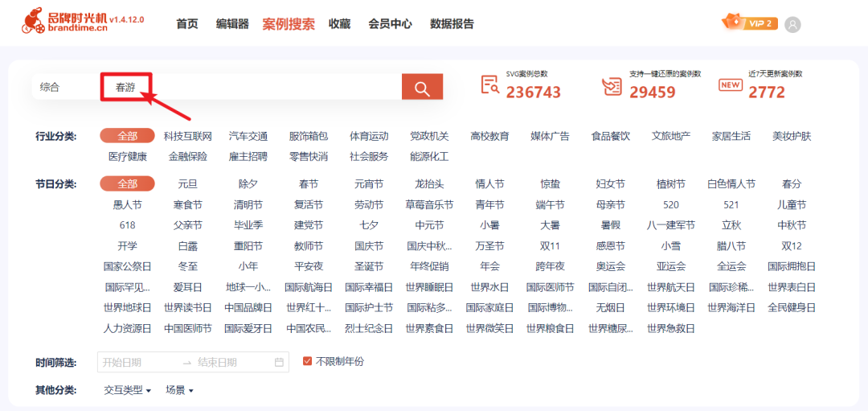Open the 编辑器 nav tab
The image size is (868, 411).
pyautogui.click(x=232, y=24)
